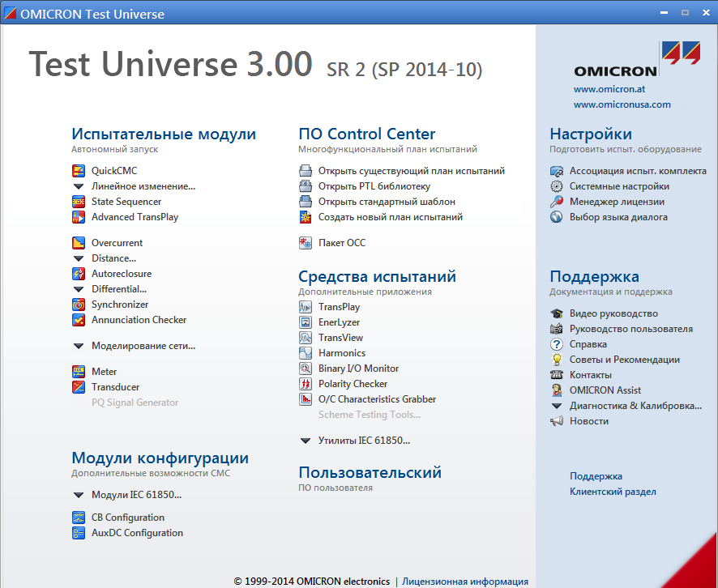Open the www.omicron.at link
718x588 pixels.
pyautogui.click(x=609, y=89)
